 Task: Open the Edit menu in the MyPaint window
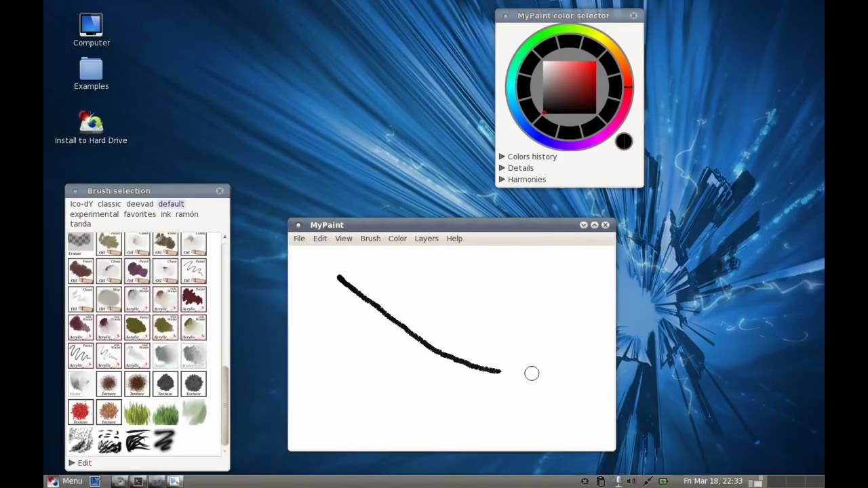(x=320, y=239)
